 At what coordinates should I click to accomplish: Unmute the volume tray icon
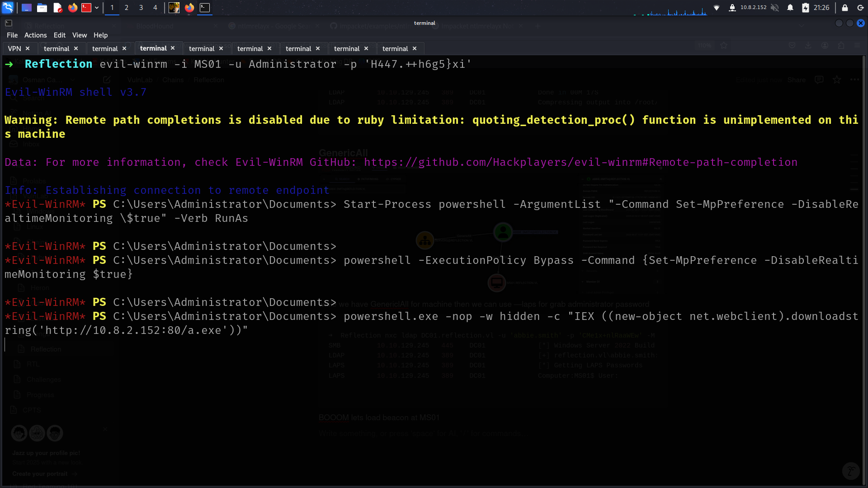[x=775, y=8]
